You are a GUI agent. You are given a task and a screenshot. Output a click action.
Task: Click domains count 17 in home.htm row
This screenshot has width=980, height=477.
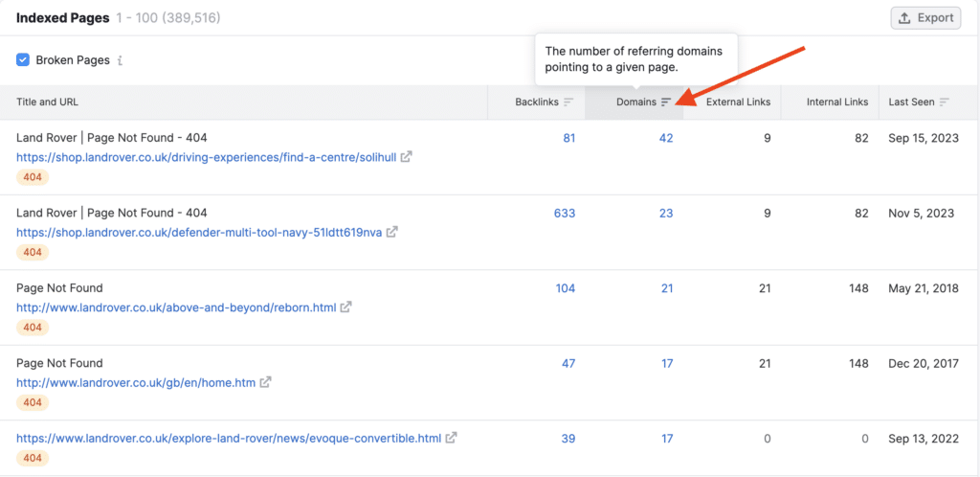pyautogui.click(x=667, y=363)
